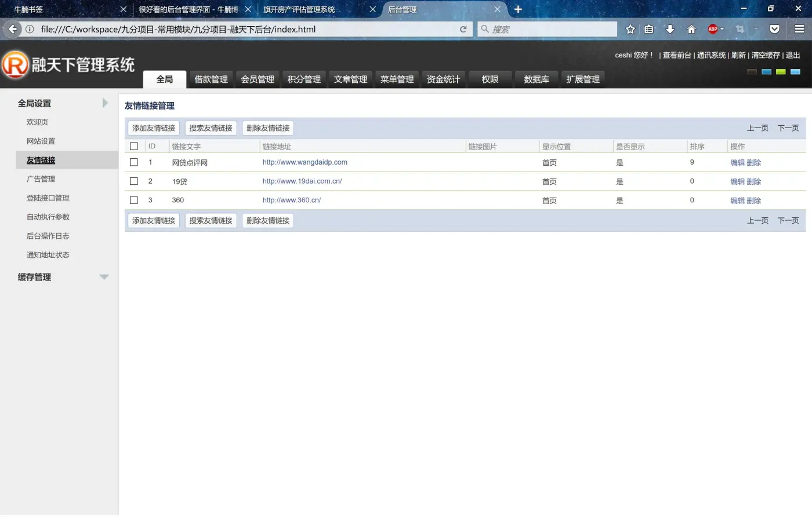Click the top 删除友情链接 button
812x517 pixels.
click(x=268, y=128)
